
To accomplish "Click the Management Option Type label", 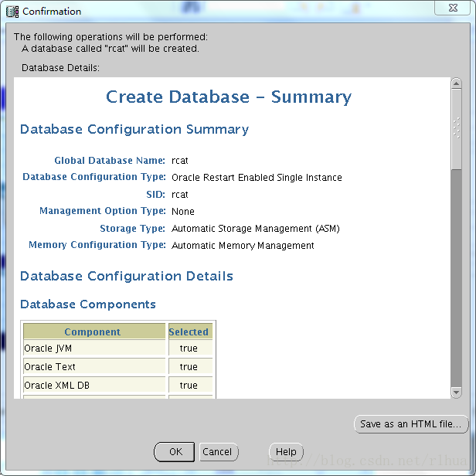I will 103,211.
